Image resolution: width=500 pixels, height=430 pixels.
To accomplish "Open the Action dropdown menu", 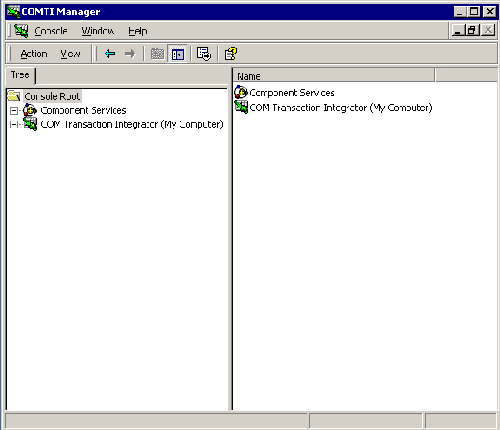I will tap(34, 54).
